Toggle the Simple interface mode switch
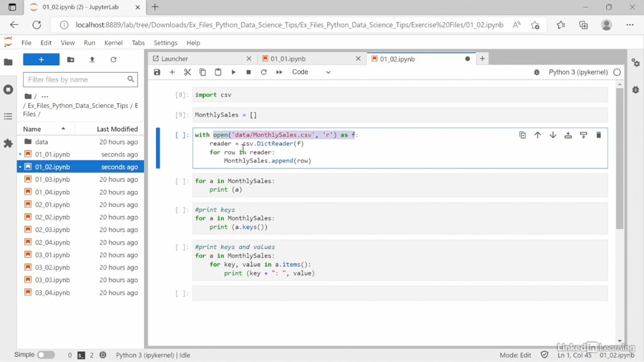Image resolution: width=644 pixels, height=362 pixels. pos(46,355)
